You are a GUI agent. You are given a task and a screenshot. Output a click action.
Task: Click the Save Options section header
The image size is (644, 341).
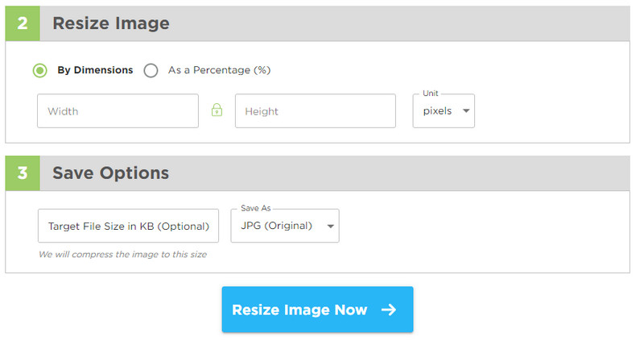(x=317, y=173)
